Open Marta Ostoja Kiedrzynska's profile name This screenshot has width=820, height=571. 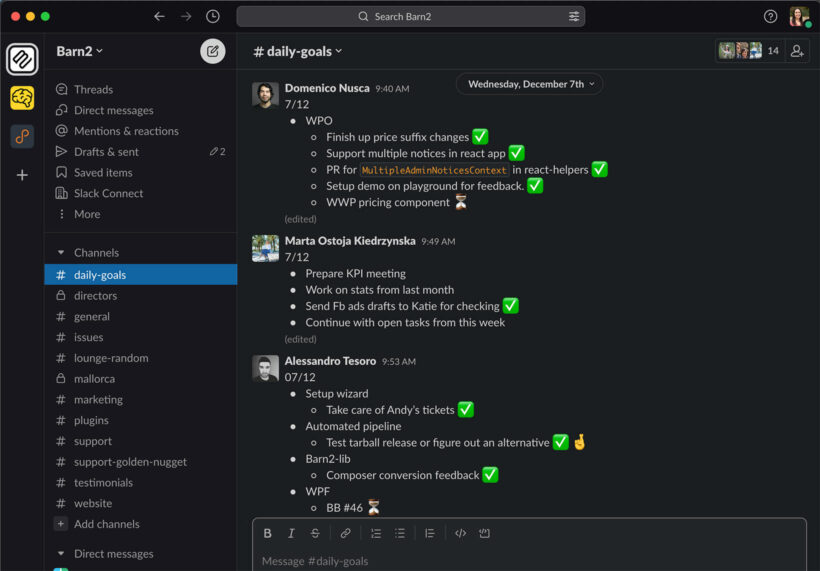coord(350,241)
